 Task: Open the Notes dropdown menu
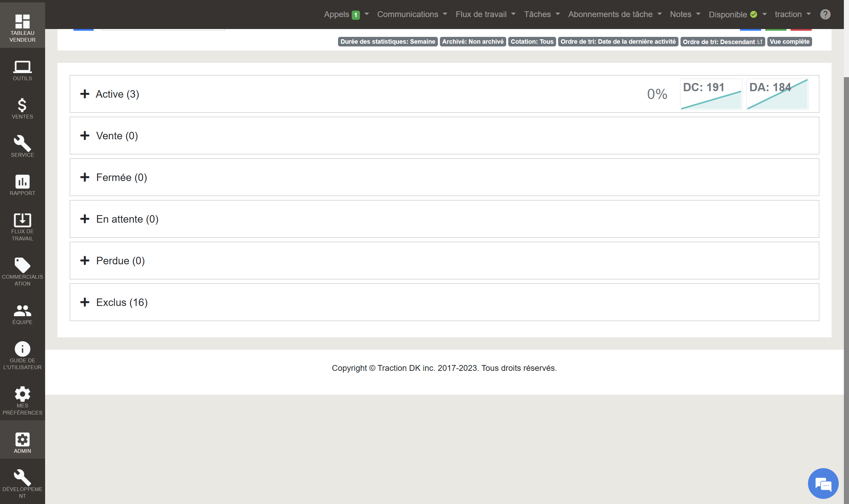[x=685, y=14]
